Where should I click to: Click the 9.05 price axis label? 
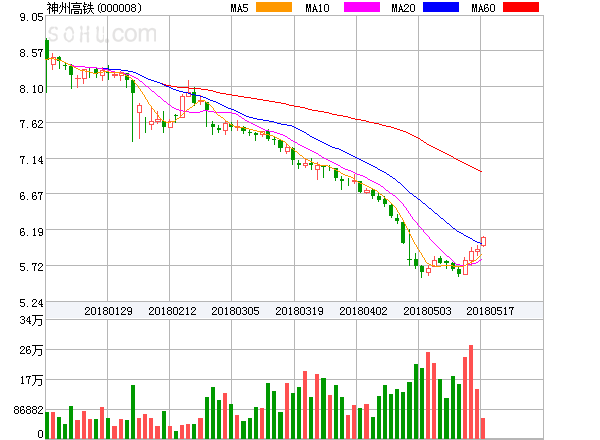(x=31, y=17)
